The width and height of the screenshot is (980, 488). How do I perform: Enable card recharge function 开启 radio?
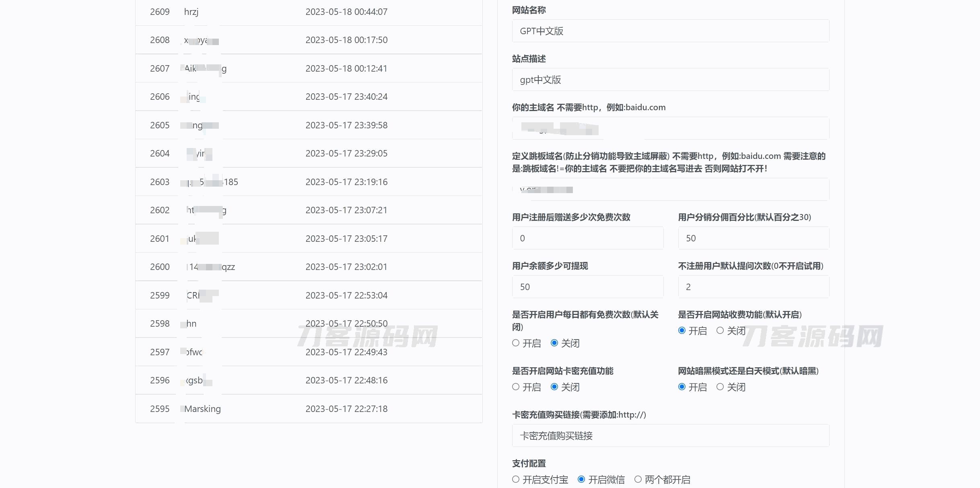516,387
